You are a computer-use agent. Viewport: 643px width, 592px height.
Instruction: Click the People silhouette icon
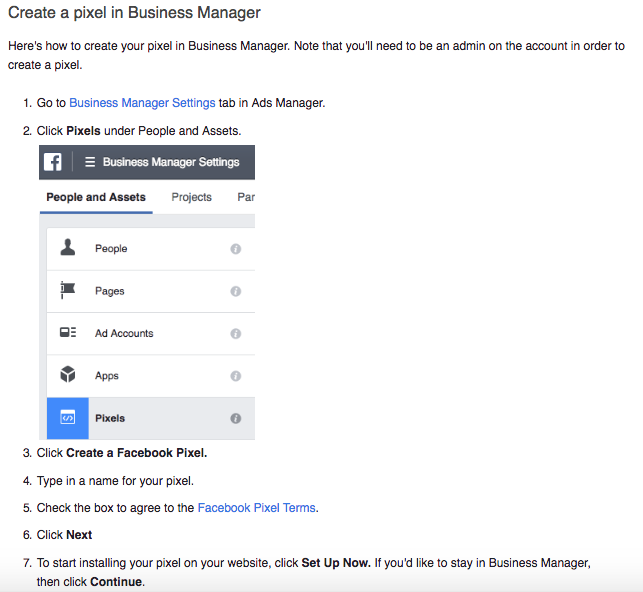(68, 248)
